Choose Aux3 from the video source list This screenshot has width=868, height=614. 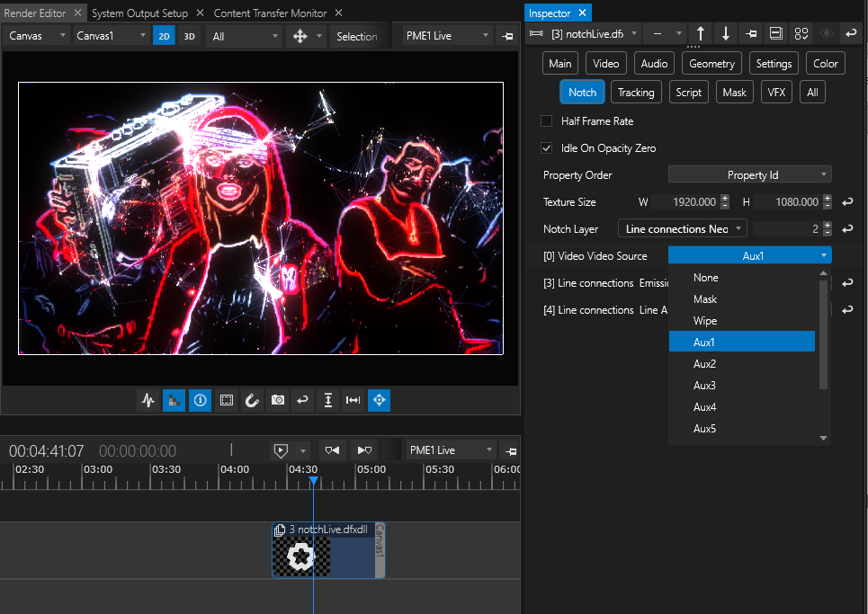pos(704,386)
